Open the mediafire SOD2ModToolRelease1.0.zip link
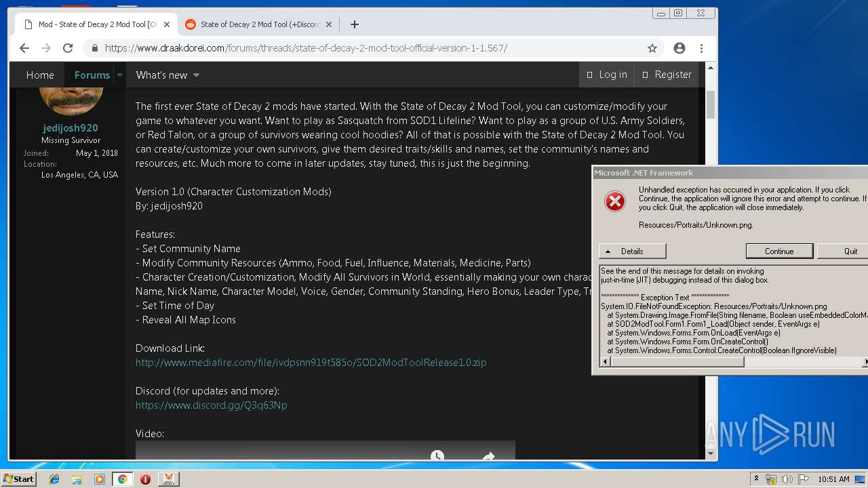Screen dimensions: 868x488 coord(311,363)
